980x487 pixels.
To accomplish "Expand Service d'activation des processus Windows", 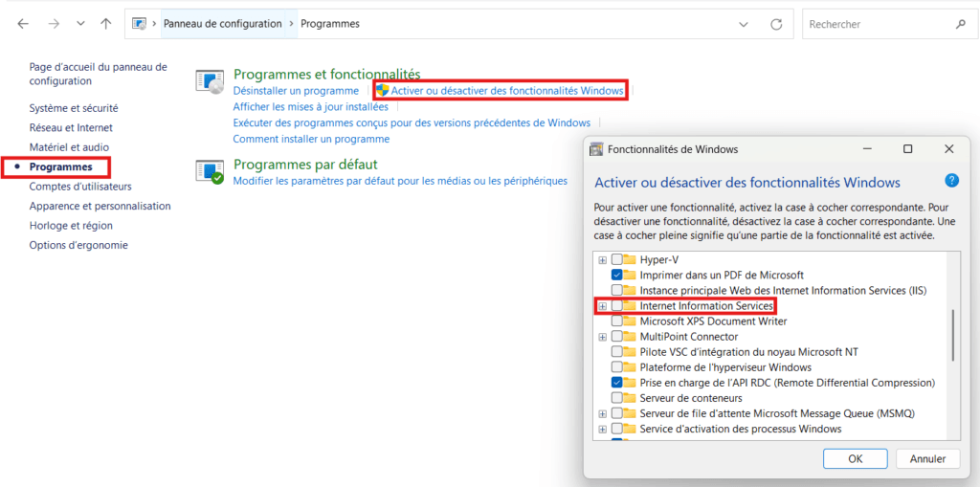I will [x=603, y=429].
